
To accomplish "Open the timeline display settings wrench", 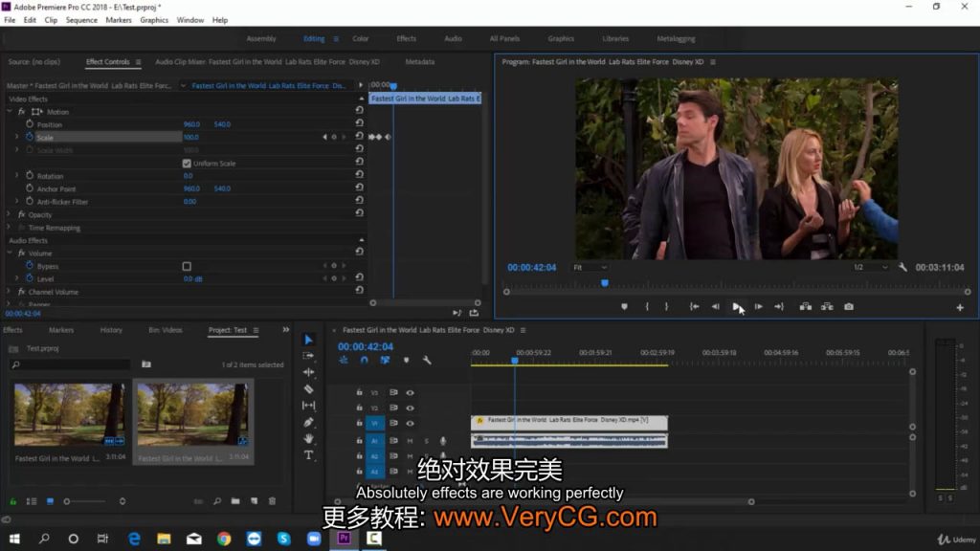I will (427, 361).
